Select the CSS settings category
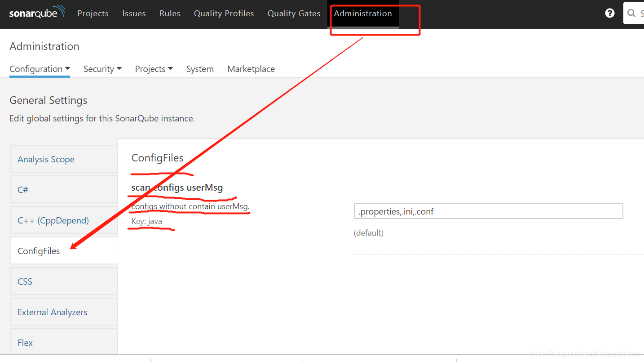Viewport: 644px width, 362px height. (x=64, y=282)
